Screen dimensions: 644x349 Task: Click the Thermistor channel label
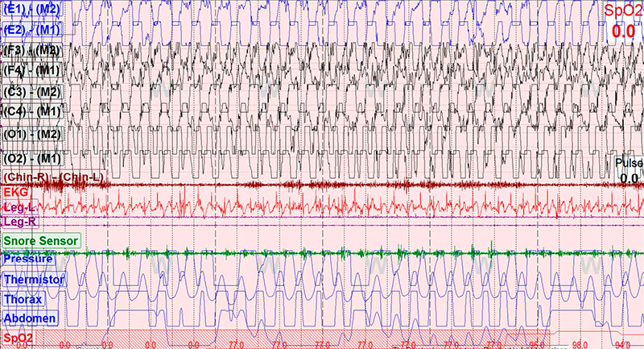pos(35,280)
